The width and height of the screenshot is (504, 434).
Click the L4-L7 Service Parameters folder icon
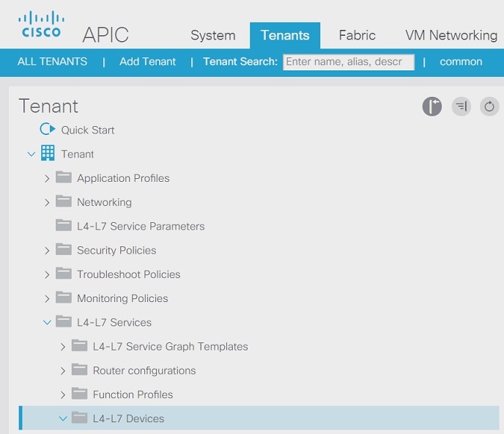(x=64, y=225)
